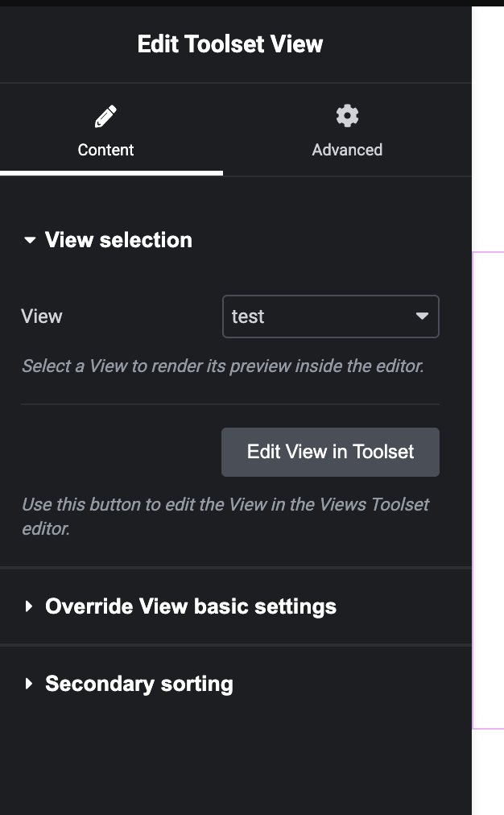Click the View field label

[42, 316]
